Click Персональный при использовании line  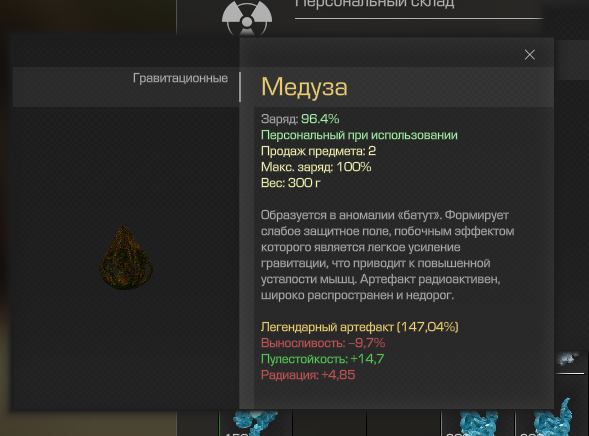tap(359, 135)
